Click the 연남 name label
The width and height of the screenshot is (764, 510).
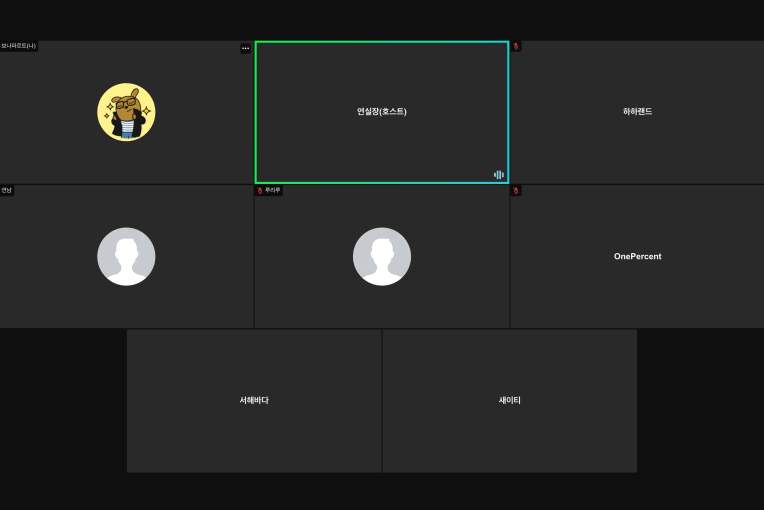(6, 190)
